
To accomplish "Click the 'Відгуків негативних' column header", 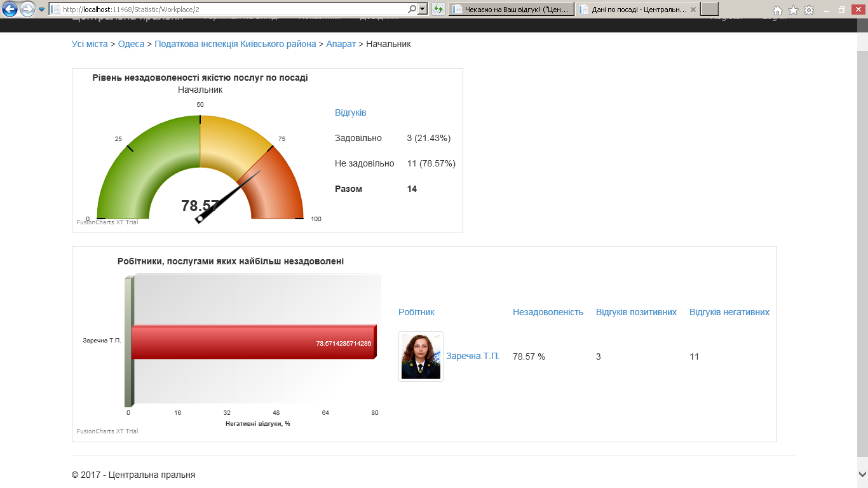I will click(729, 312).
